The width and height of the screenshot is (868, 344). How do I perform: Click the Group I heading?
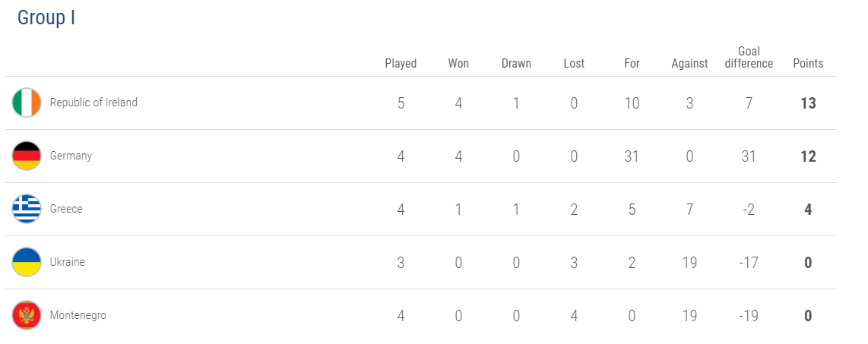46,17
